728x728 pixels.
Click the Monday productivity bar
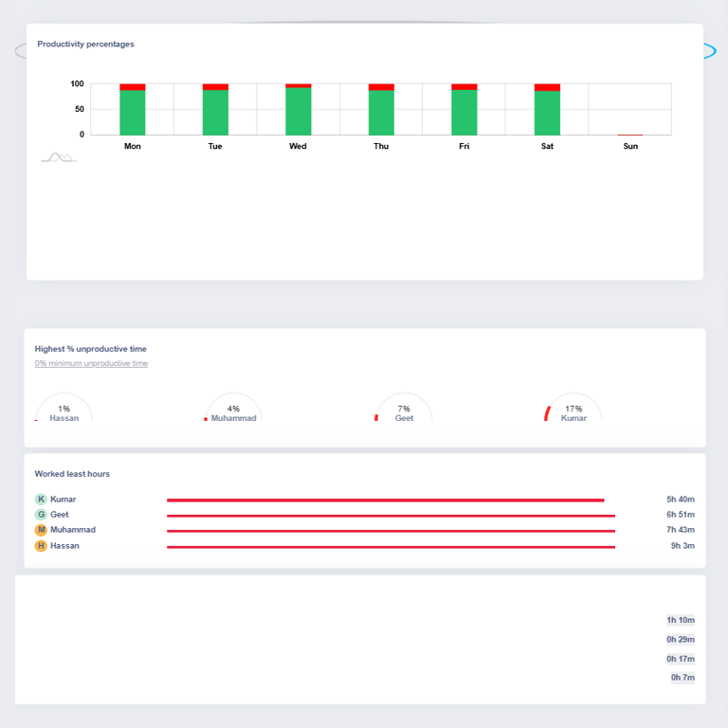(133, 110)
